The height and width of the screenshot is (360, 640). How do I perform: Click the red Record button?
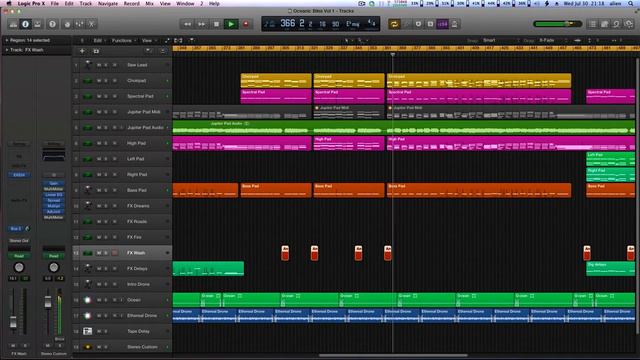point(246,24)
